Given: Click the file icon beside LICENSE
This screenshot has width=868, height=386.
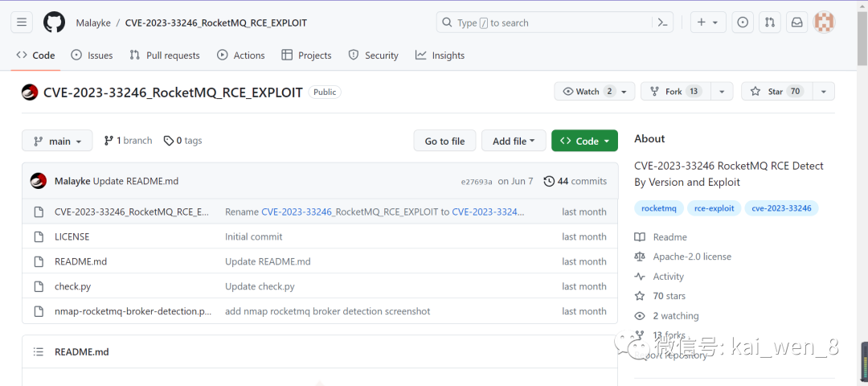Looking at the screenshot, I should [39, 236].
